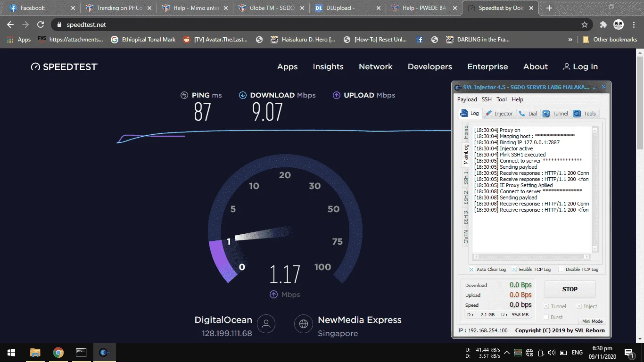Open Chrome extensions puzzle icon
The image size is (644, 362).
603,25
